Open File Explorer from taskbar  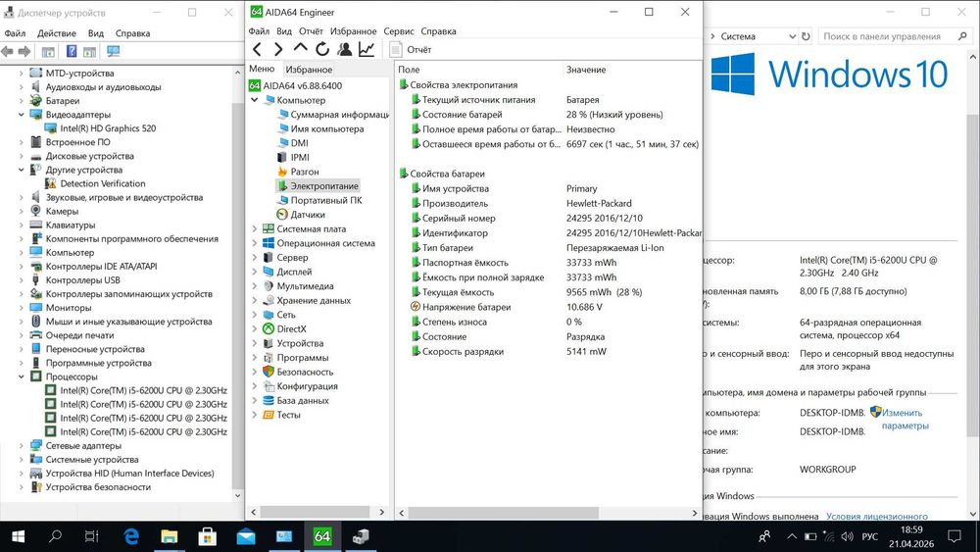tap(169, 535)
